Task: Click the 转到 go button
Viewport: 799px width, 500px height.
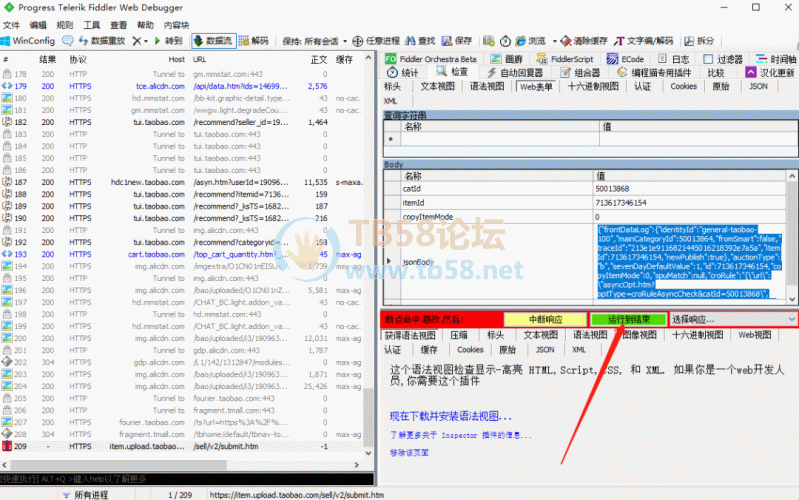Action: coord(168,41)
